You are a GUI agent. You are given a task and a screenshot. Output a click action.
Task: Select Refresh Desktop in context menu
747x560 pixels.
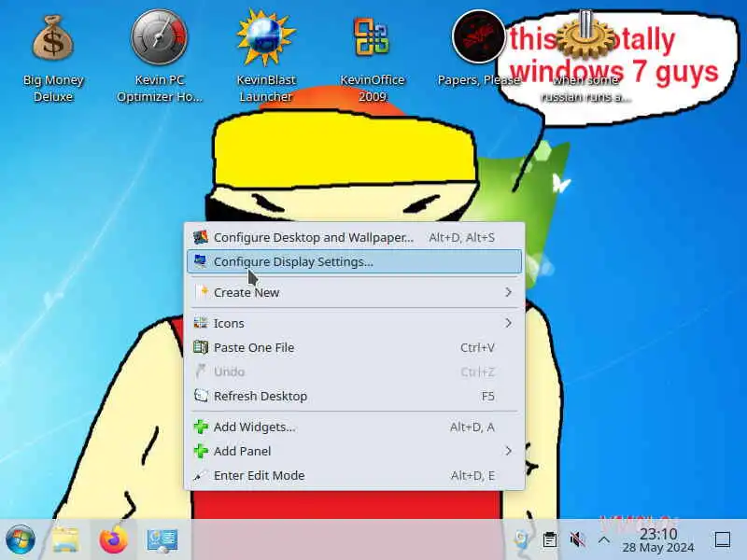(x=355, y=396)
